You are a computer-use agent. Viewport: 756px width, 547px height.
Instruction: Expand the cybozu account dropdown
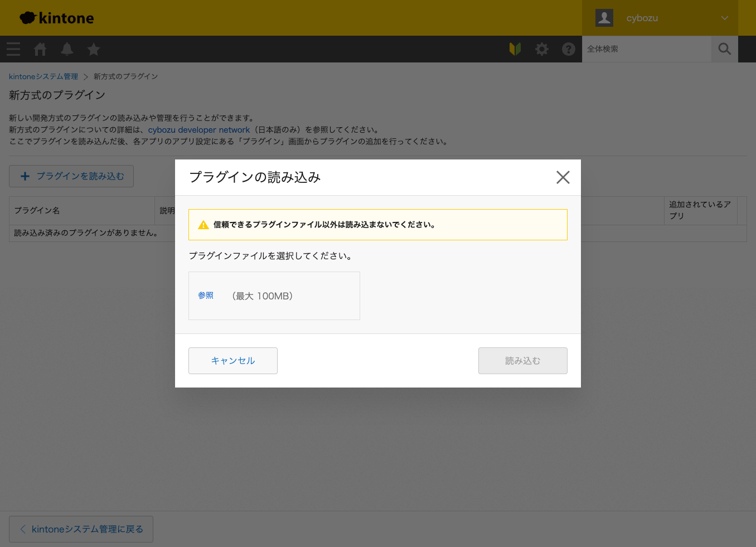[x=725, y=18]
